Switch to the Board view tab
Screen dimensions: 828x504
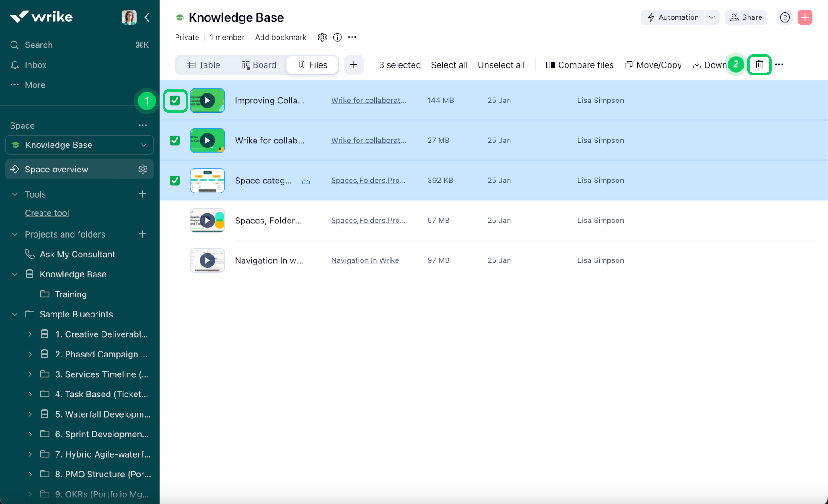pyautogui.click(x=259, y=65)
